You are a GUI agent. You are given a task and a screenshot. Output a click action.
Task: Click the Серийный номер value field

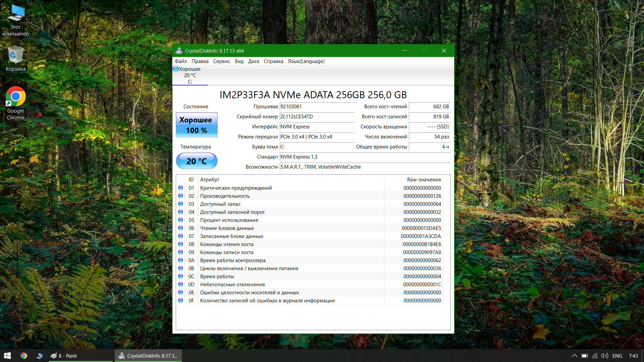tap(317, 117)
